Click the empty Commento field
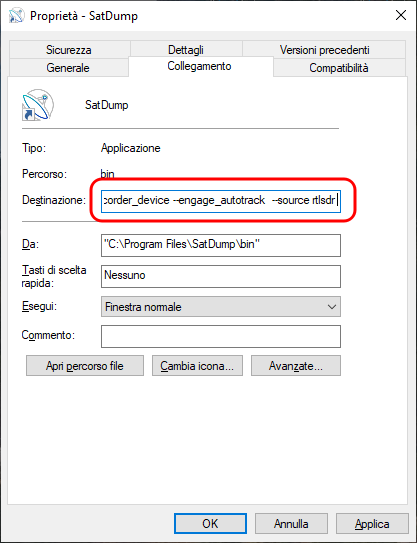 tap(221, 336)
